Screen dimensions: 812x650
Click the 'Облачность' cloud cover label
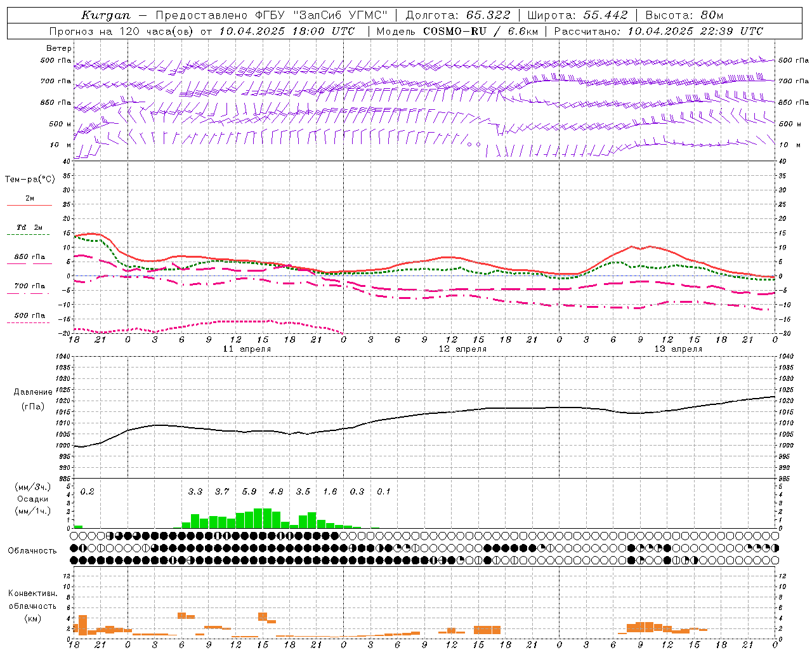point(32,551)
